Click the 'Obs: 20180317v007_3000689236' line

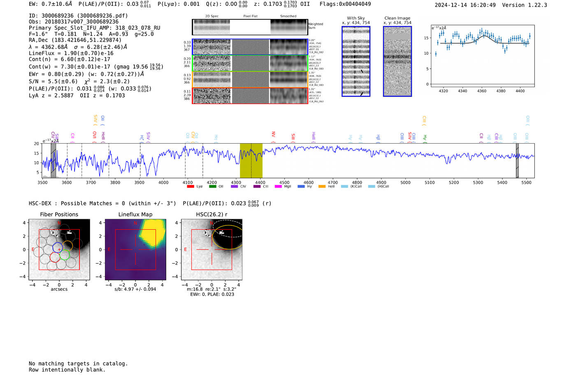[74, 22]
